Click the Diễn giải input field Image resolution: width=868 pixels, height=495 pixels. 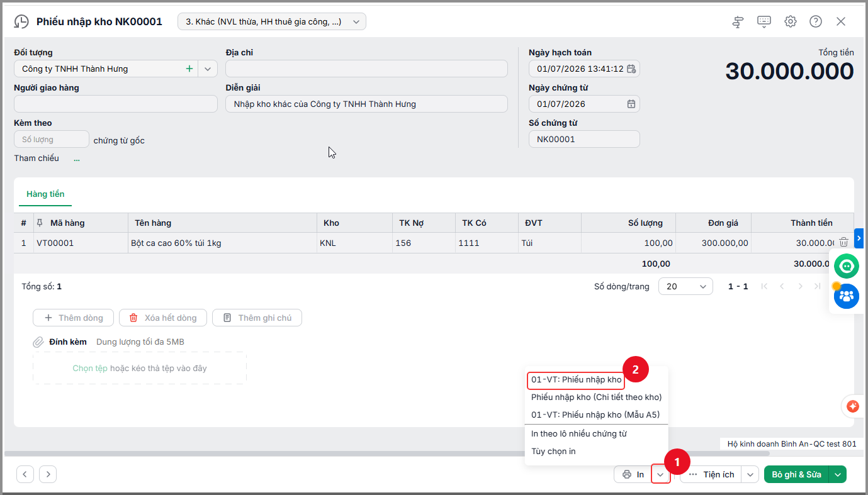pos(366,104)
